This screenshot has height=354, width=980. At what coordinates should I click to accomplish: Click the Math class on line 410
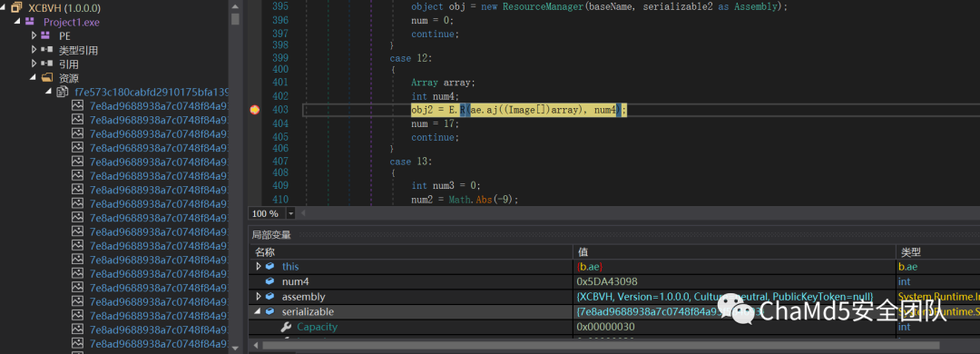[x=459, y=200]
